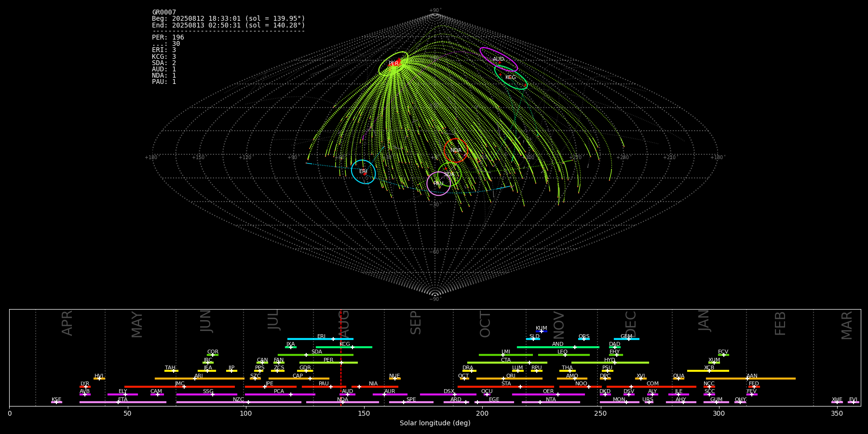Click the AUD purple bar in timeline

pyautogui.click(x=347, y=394)
